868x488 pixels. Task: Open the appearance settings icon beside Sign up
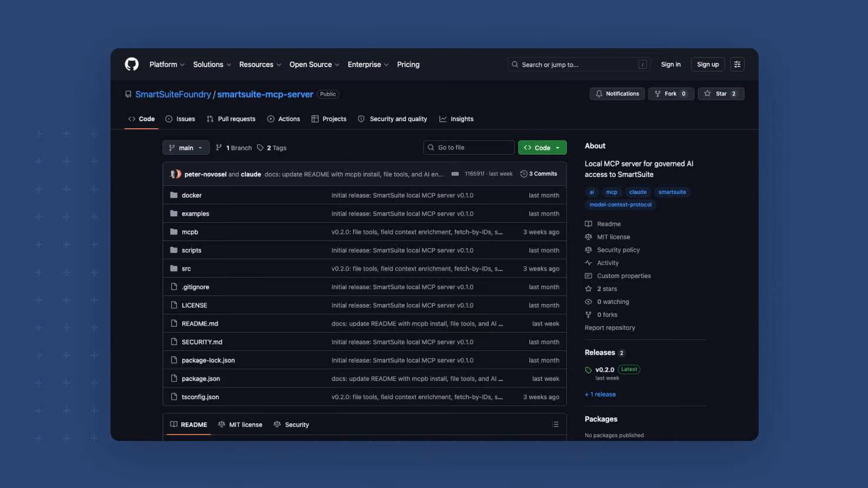(x=737, y=64)
